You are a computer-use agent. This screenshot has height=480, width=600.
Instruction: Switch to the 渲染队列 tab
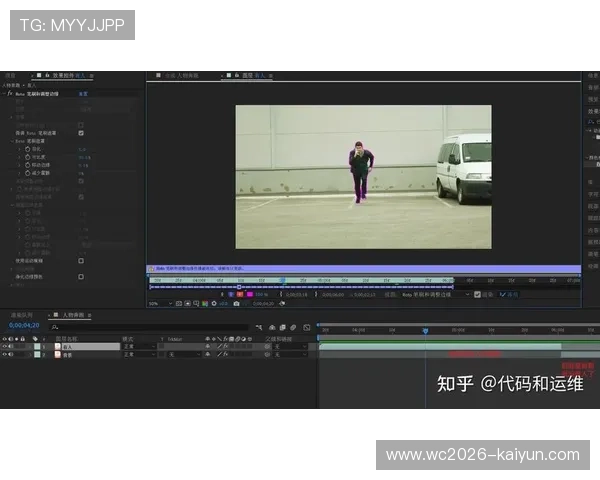pyautogui.click(x=21, y=315)
